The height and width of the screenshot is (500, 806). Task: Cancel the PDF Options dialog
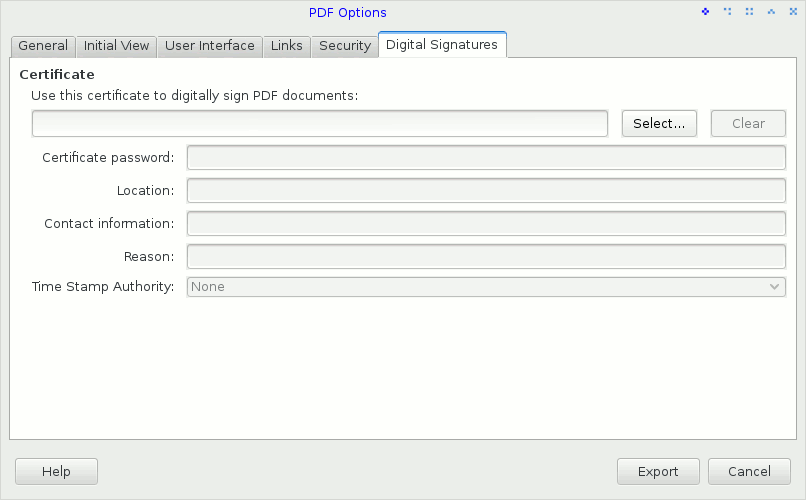tap(749, 472)
